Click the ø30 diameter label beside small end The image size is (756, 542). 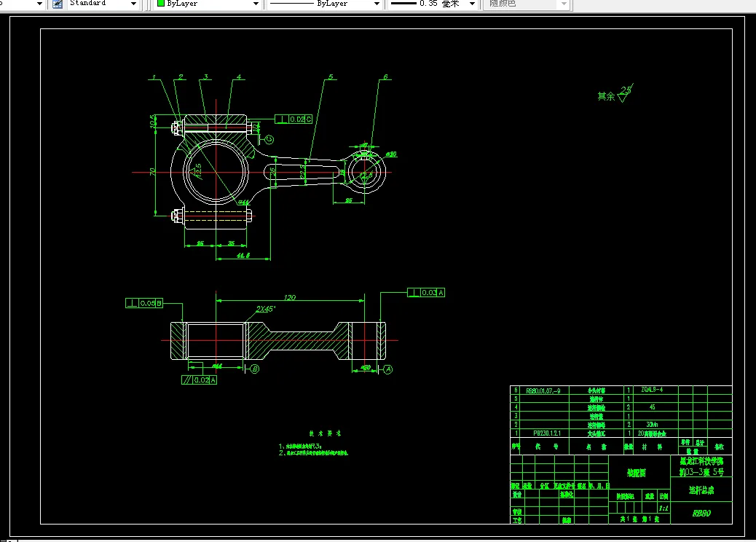pyautogui.click(x=391, y=154)
